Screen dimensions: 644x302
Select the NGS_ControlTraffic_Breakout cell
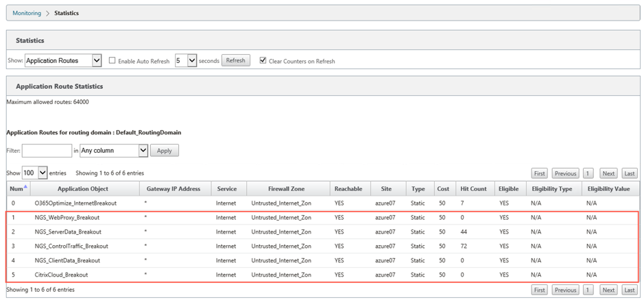(71, 247)
